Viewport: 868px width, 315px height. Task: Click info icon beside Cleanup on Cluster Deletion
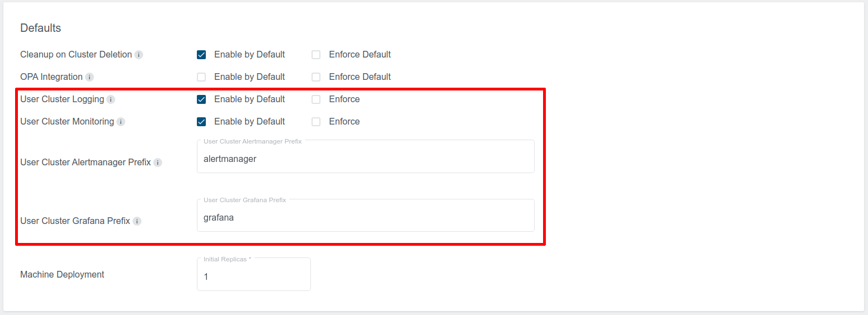pyautogui.click(x=139, y=55)
